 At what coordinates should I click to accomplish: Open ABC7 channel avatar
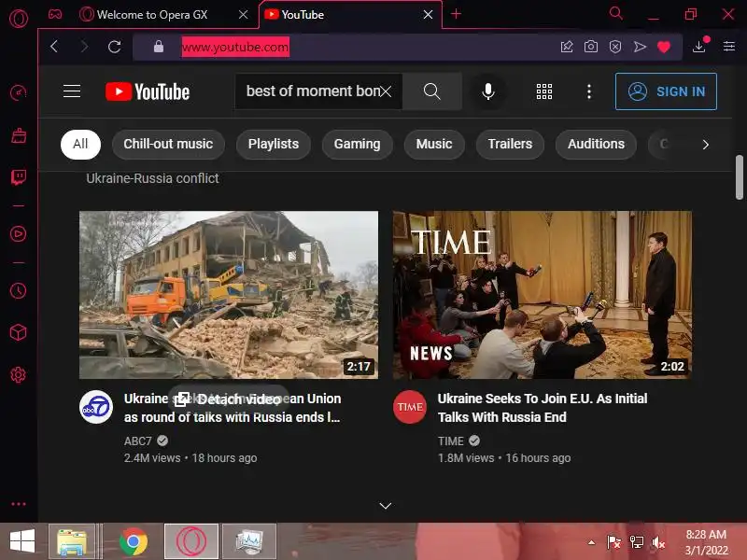96,407
